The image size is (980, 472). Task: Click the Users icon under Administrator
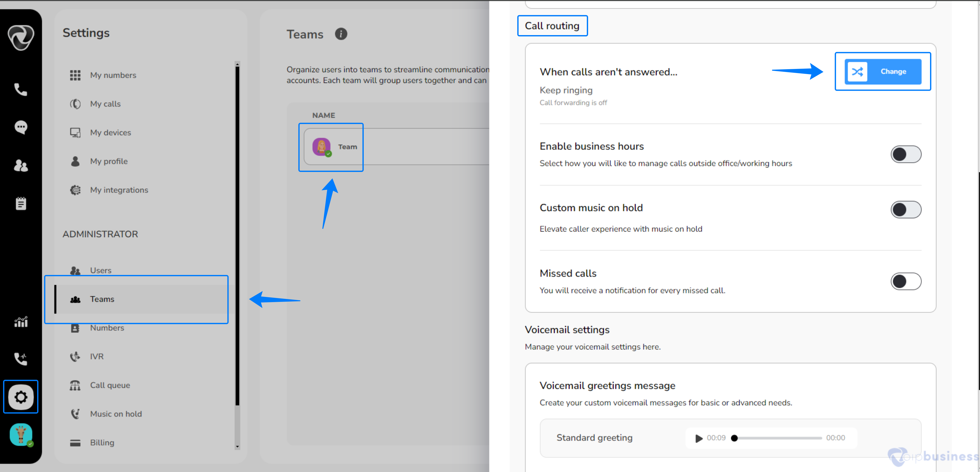pos(75,270)
